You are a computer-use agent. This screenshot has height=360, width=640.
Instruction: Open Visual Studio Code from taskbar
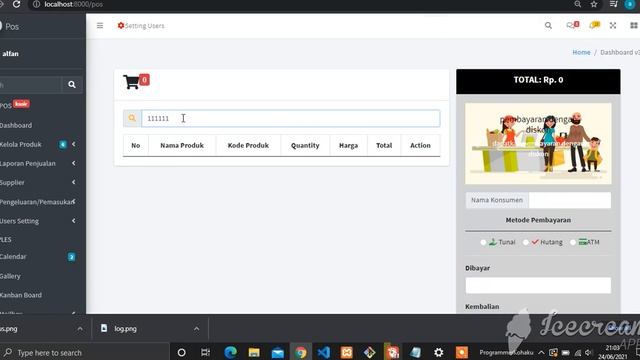pyautogui.click(x=324, y=352)
